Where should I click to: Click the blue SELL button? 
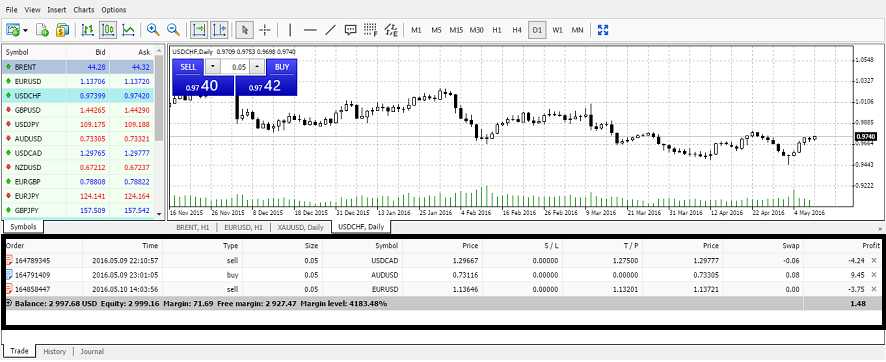pyautogui.click(x=188, y=67)
